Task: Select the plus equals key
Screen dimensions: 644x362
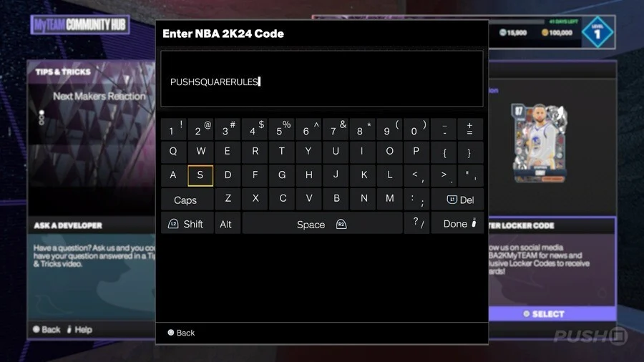Action: click(x=470, y=129)
